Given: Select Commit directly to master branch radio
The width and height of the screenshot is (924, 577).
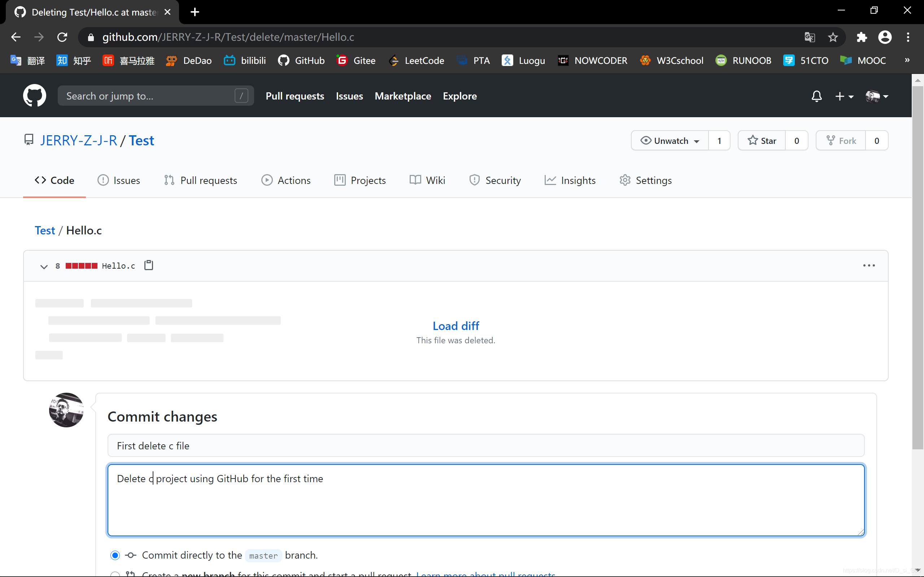Looking at the screenshot, I should click(115, 555).
